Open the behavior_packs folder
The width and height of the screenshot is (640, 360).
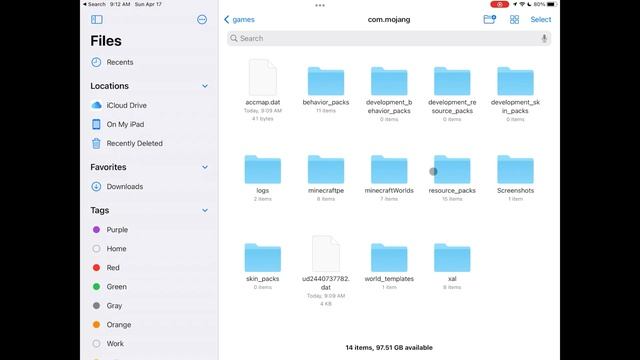click(x=326, y=81)
